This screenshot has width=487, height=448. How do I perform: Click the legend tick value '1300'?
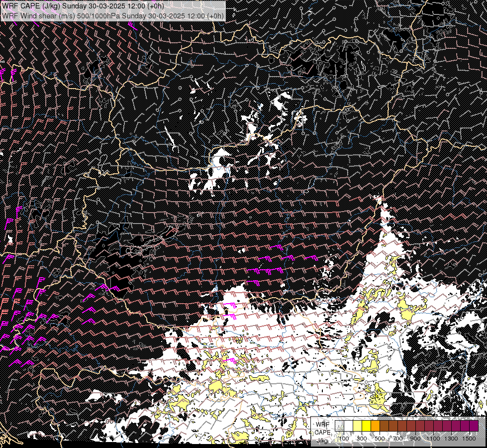click(x=451, y=439)
